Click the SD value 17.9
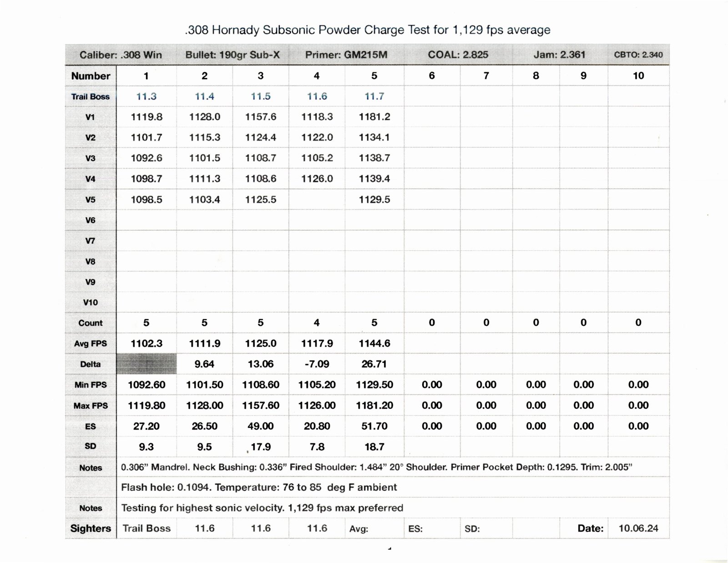The height and width of the screenshot is (563, 728). (x=261, y=447)
